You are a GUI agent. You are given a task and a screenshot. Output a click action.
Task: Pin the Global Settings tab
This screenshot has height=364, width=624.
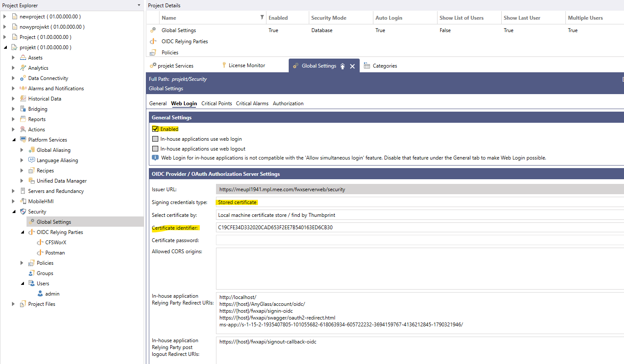343,66
